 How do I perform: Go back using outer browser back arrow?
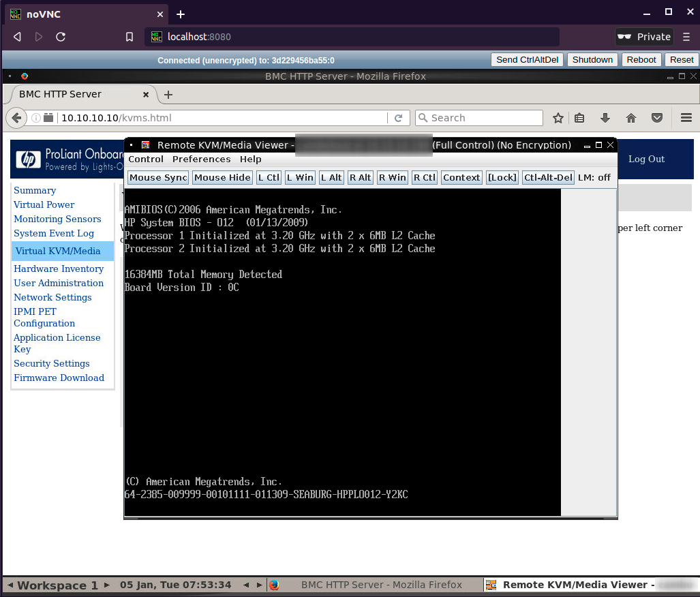[18, 37]
